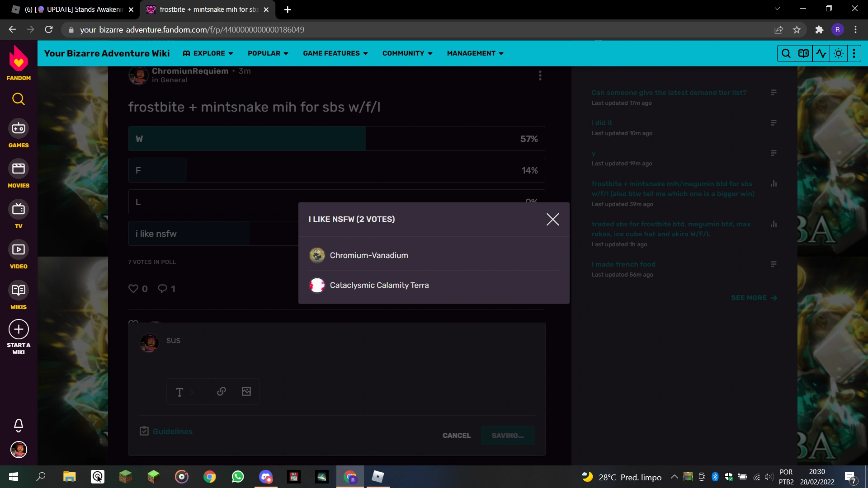Click the wiki search magnifier icon
This screenshot has height=488, width=868.
(x=786, y=53)
